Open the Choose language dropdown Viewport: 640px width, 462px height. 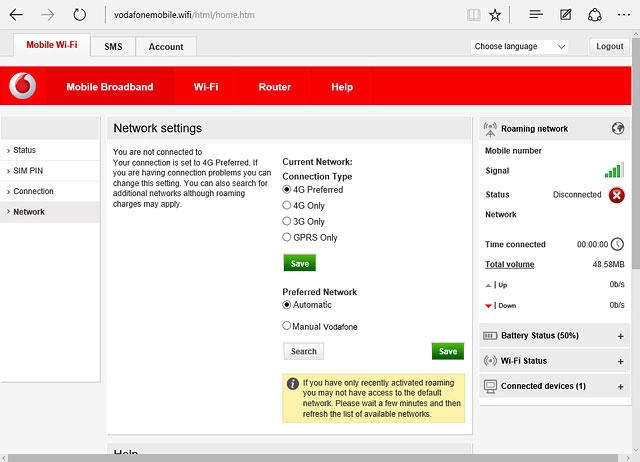tap(519, 47)
